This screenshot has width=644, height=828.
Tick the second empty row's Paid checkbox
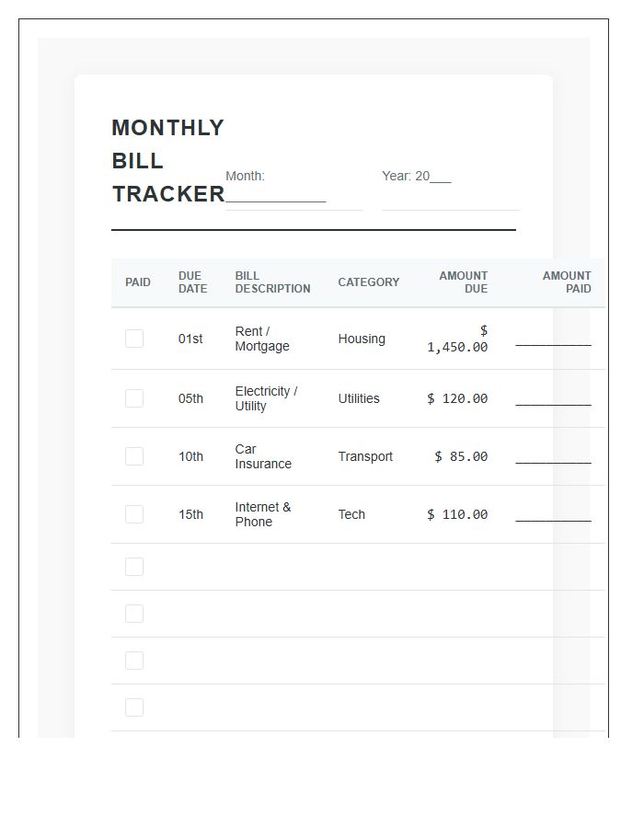tap(134, 614)
